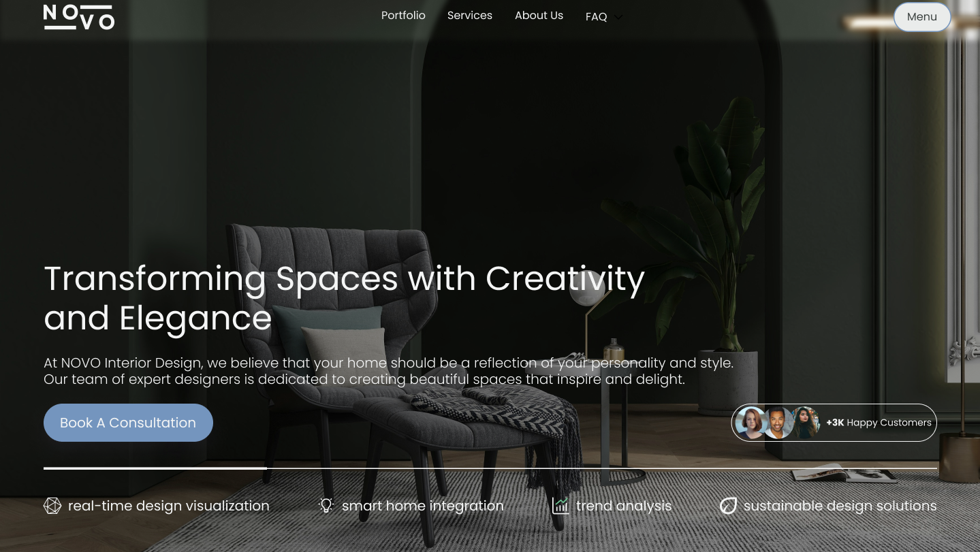Click the dark-haired woman customer avatar

pyautogui.click(x=805, y=423)
